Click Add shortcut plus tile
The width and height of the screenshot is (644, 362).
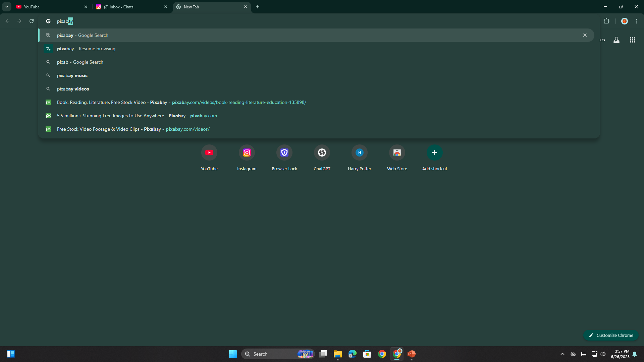[435, 158]
